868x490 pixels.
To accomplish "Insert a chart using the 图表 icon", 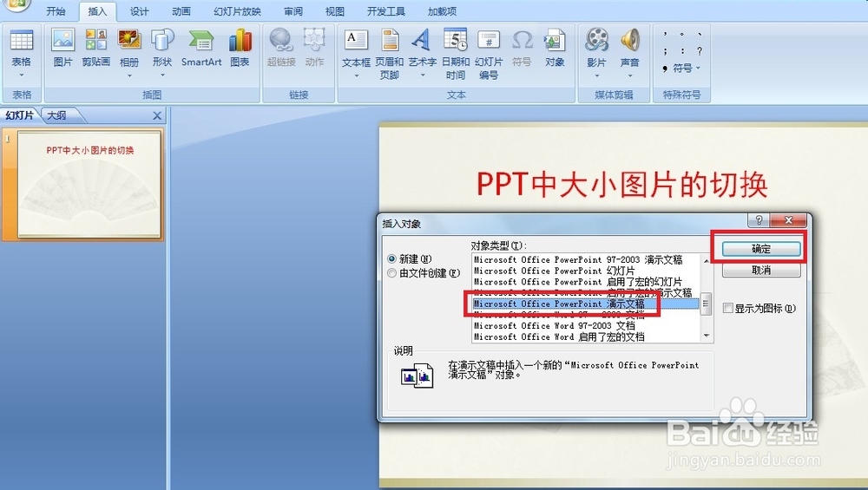I will pyautogui.click(x=240, y=48).
